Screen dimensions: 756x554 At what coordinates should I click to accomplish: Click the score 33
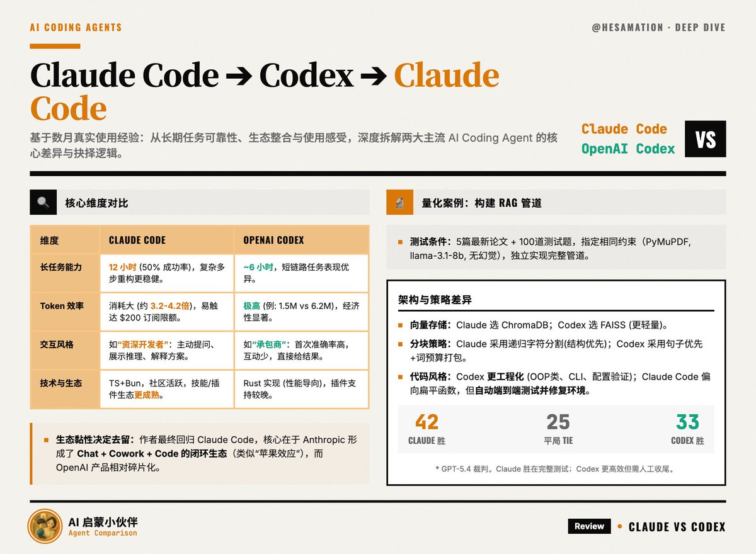point(687,421)
